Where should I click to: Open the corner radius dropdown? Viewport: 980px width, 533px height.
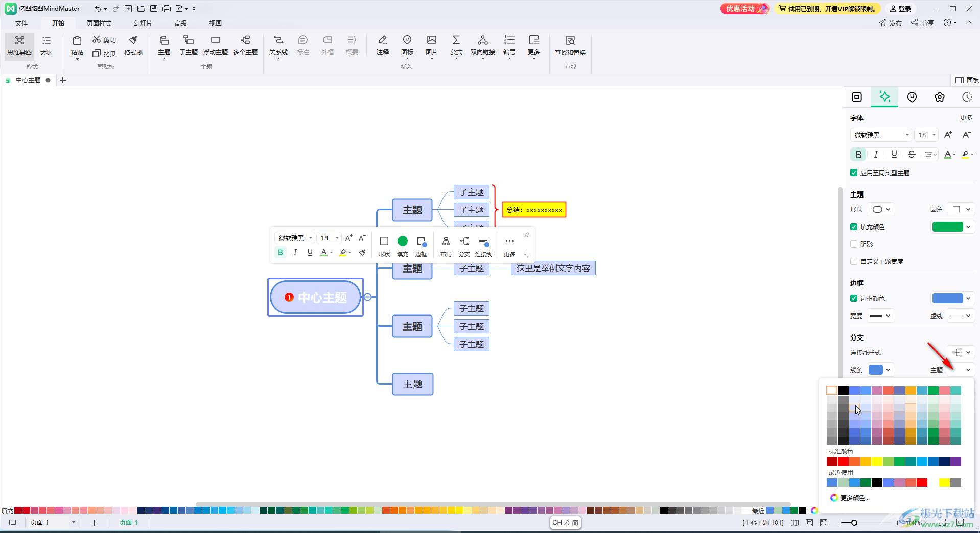tap(961, 209)
